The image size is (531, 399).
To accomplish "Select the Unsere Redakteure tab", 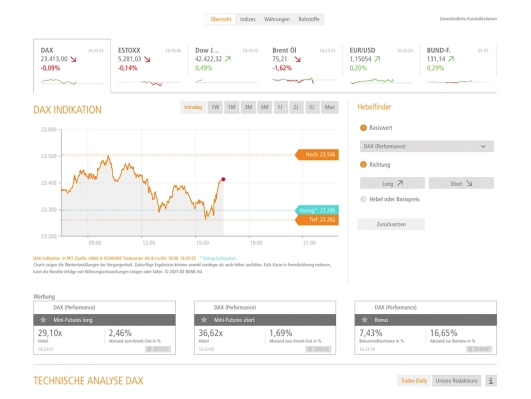I will coord(456,381).
